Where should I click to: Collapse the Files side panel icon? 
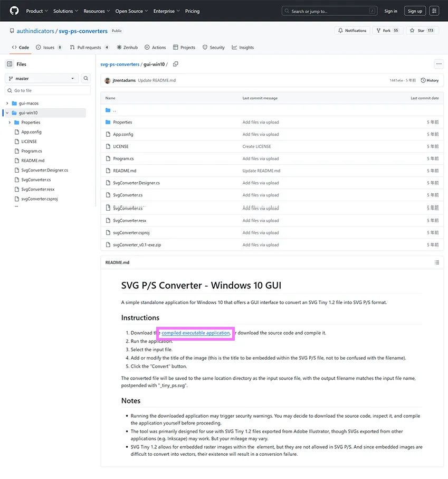(10, 64)
